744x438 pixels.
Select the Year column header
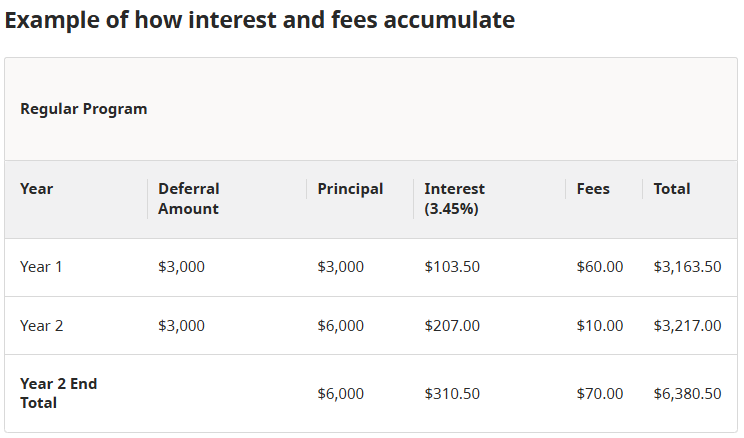37,189
